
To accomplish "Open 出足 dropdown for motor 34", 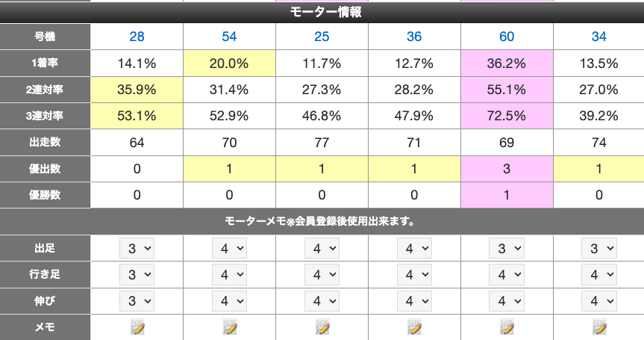I will coord(599,248).
